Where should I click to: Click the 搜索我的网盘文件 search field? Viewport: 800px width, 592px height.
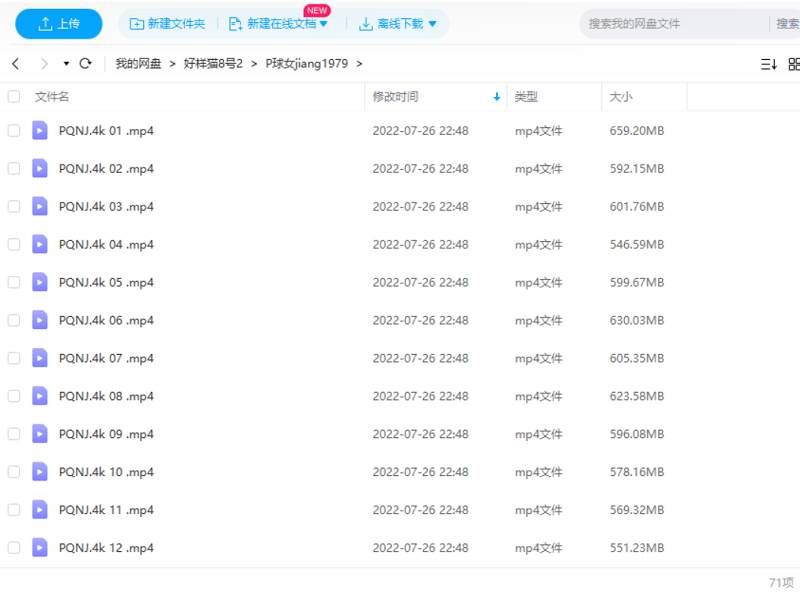(670, 24)
